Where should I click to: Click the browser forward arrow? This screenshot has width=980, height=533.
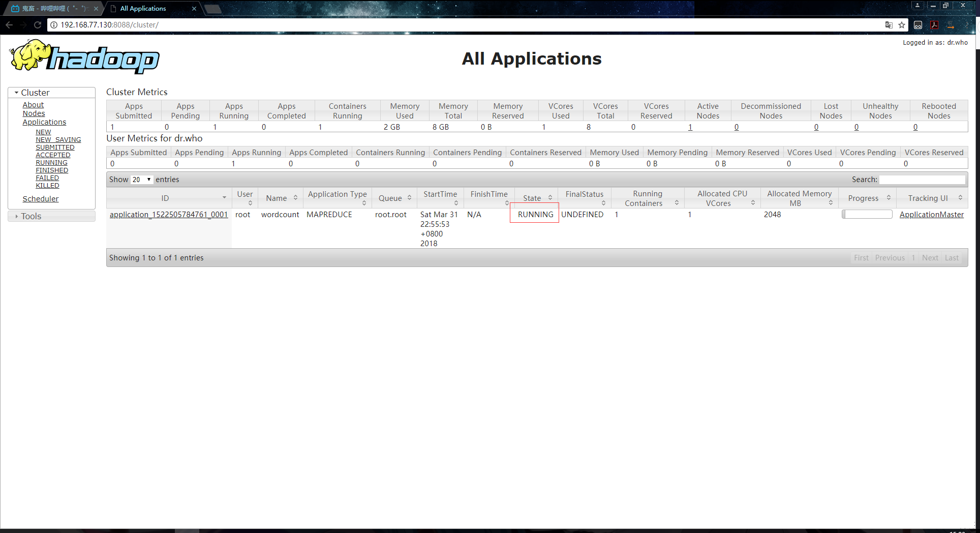coord(23,25)
